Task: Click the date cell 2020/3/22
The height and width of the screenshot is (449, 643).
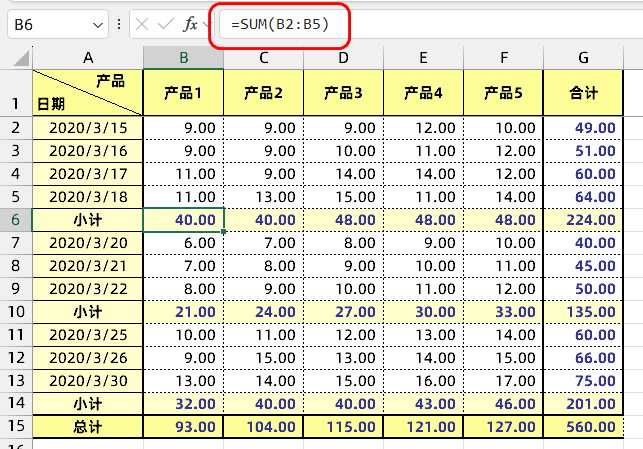Action: (x=88, y=289)
